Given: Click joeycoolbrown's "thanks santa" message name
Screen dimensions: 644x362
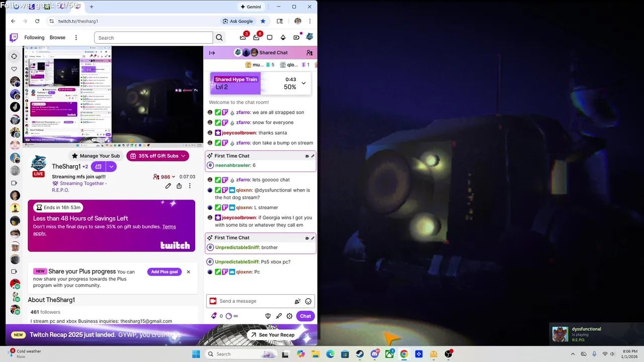Looking at the screenshot, I should pos(238,133).
